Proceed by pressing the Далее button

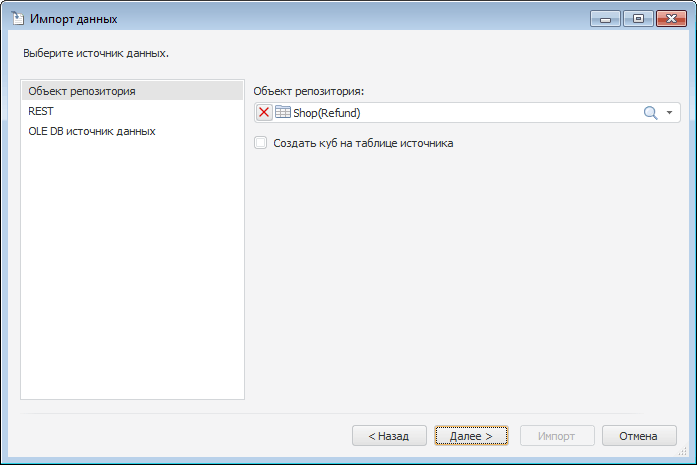pyautogui.click(x=471, y=436)
